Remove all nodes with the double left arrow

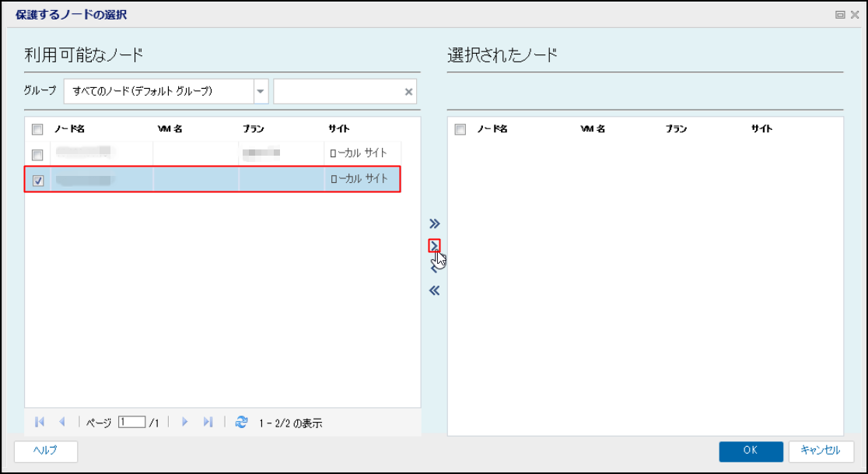[435, 290]
